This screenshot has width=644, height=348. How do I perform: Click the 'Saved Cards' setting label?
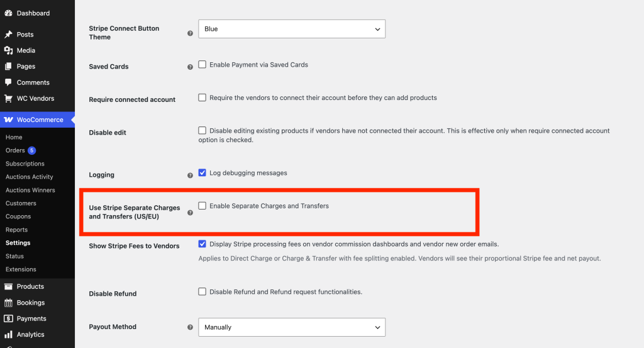[x=108, y=67]
